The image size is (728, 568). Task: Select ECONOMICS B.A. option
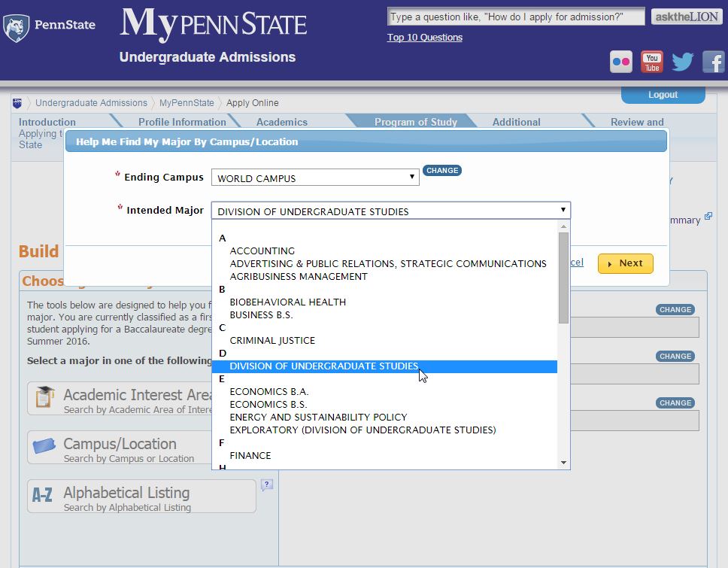(x=269, y=391)
